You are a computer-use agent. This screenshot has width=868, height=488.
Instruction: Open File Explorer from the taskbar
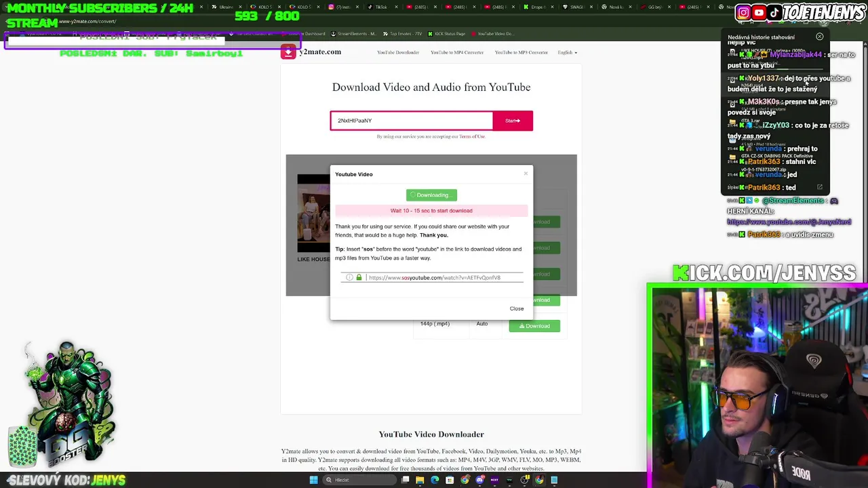[x=420, y=480]
